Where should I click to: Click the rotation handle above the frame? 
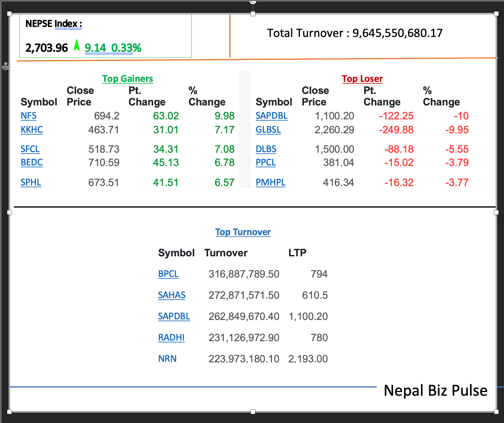(253, 2)
